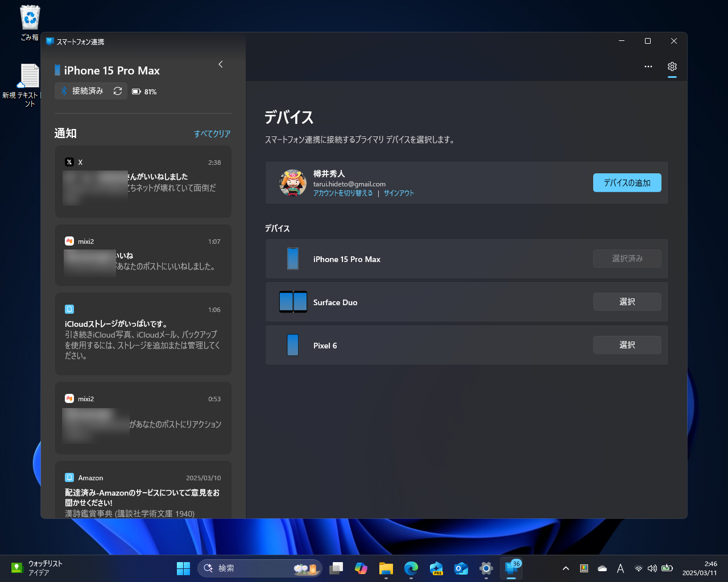Viewport: 728px width, 582px height.
Task: Open the Amazon delivery notification
Action: click(x=143, y=490)
